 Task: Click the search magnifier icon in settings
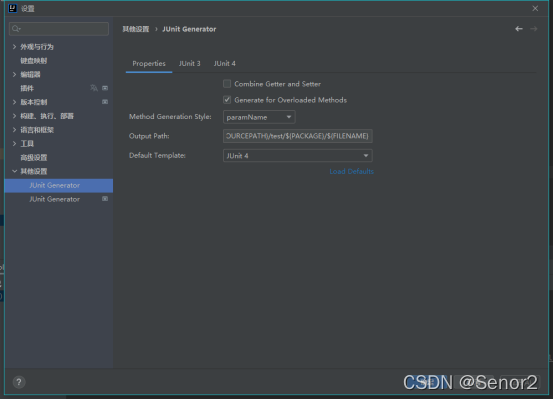coord(16,29)
